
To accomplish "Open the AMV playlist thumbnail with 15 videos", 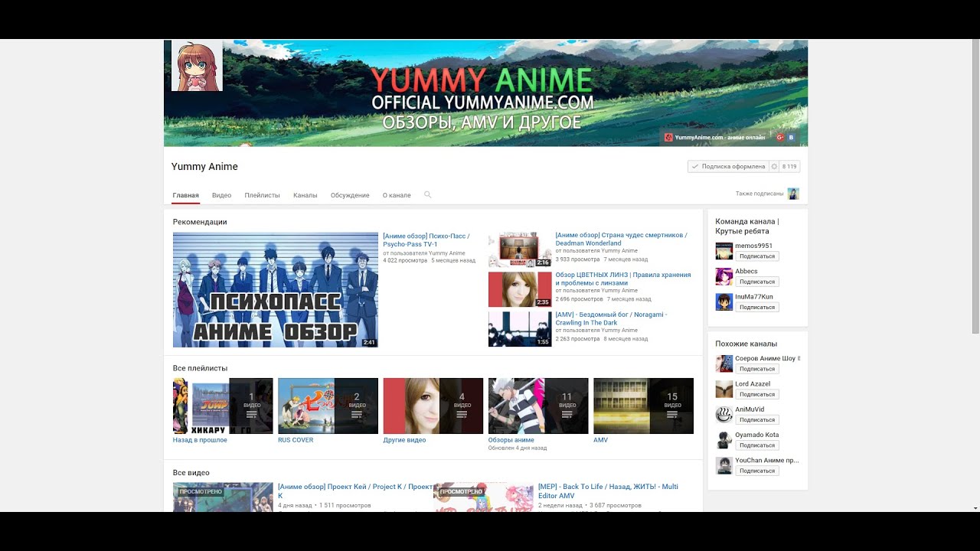I will pyautogui.click(x=643, y=406).
